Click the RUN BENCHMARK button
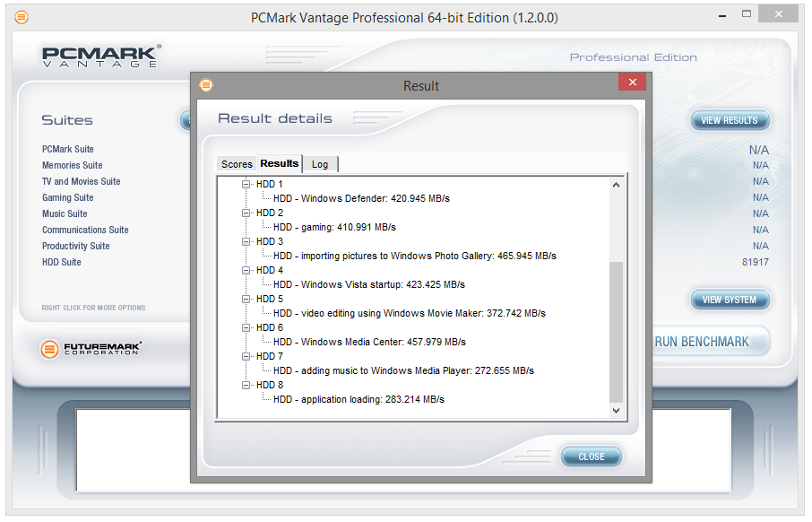The image size is (812, 522). [x=711, y=342]
